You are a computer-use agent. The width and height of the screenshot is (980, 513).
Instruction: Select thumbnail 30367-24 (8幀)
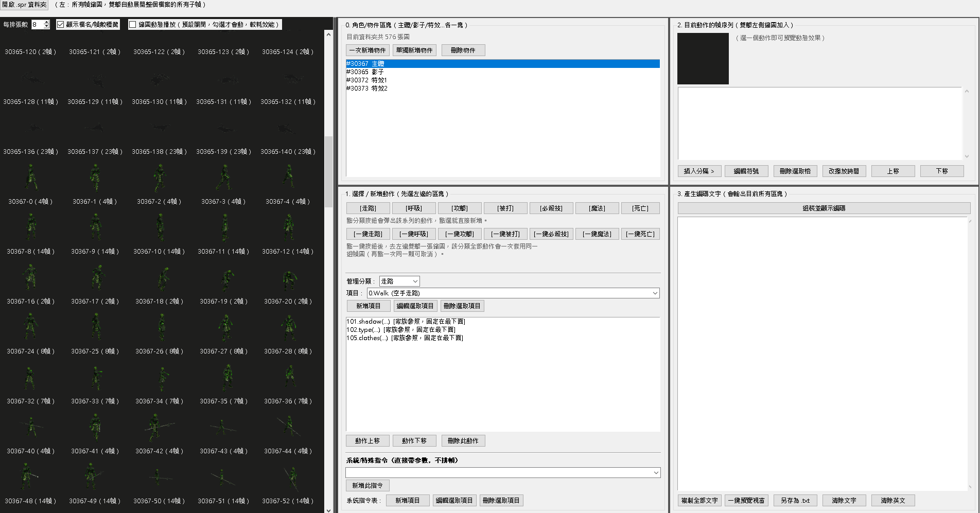point(30,327)
